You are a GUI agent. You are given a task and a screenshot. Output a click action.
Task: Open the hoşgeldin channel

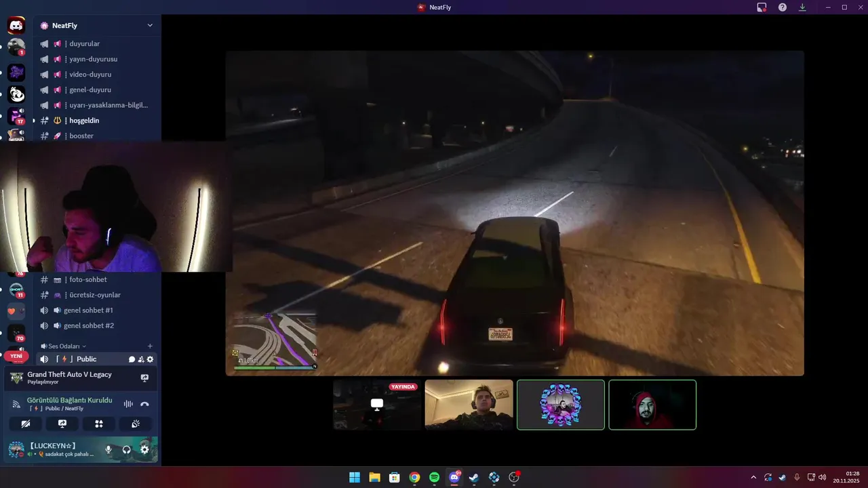point(97,121)
